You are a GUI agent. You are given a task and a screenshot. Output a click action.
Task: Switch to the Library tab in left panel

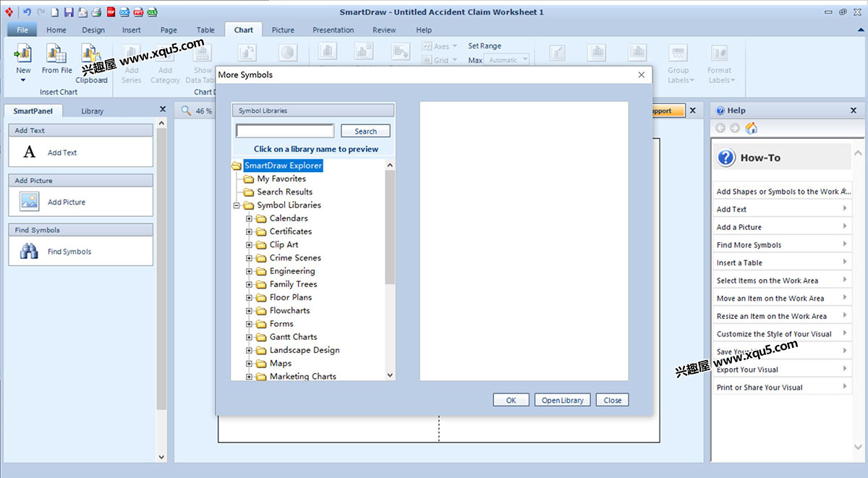click(x=92, y=111)
